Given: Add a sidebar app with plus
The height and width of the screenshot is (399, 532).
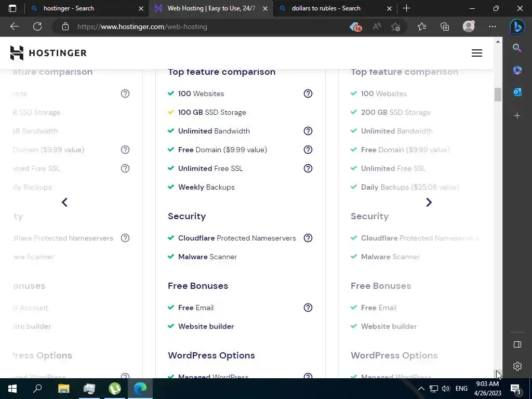Looking at the screenshot, I should (x=517, y=116).
